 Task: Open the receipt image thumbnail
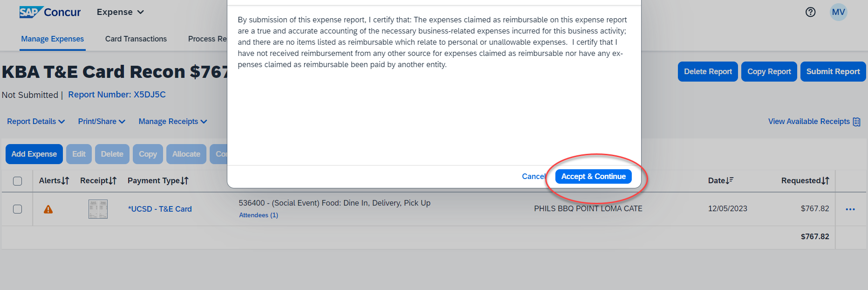pos(98,209)
